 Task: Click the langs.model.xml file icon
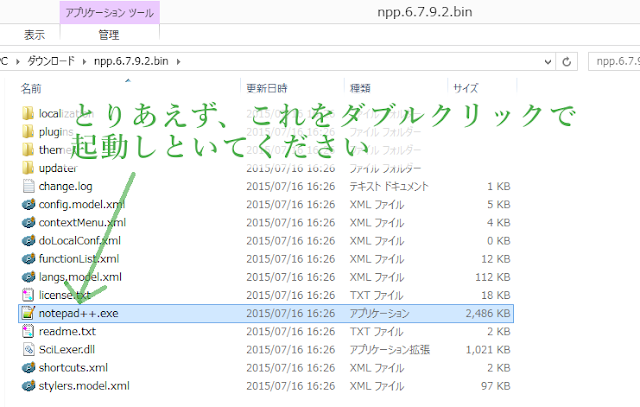pyautogui.click(x=28, y=277)
